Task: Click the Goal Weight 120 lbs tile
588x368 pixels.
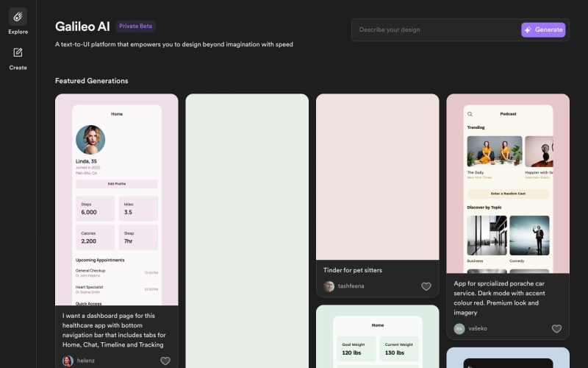Action: tap(356, 349)
